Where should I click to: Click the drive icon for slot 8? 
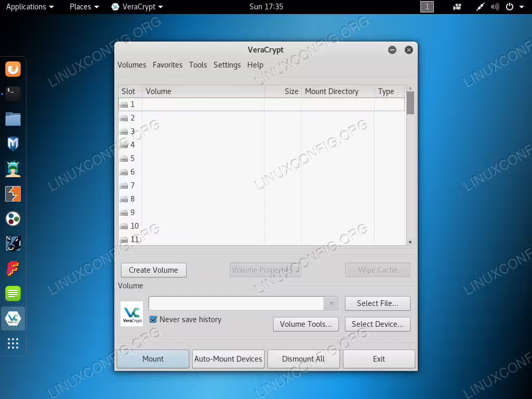click(x=124, y=199)
